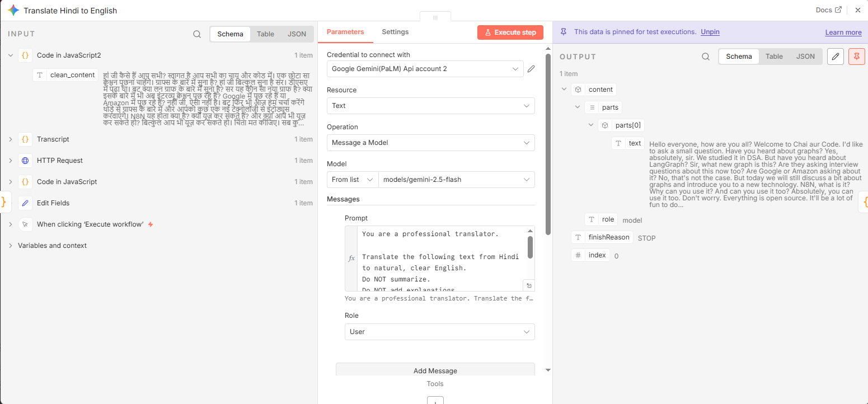
Task: Click the Edit Fields pencil node icon
Action: pos(25,203)
